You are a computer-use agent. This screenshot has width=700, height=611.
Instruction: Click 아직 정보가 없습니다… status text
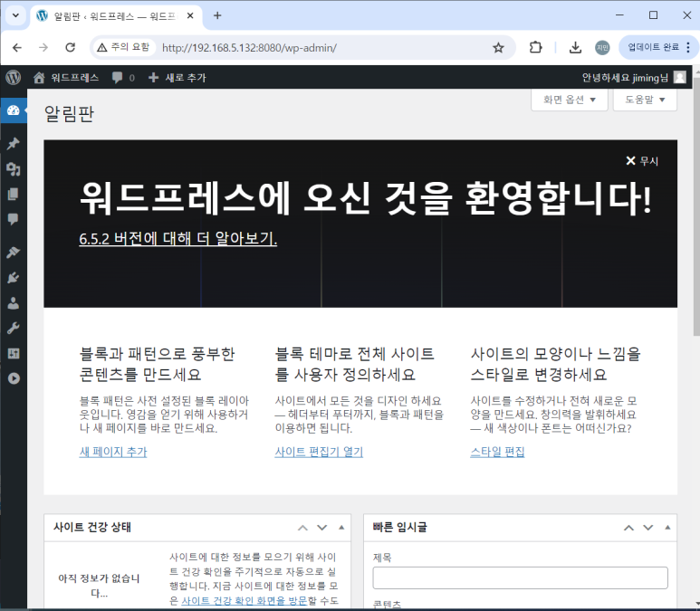tap(99, 586)
